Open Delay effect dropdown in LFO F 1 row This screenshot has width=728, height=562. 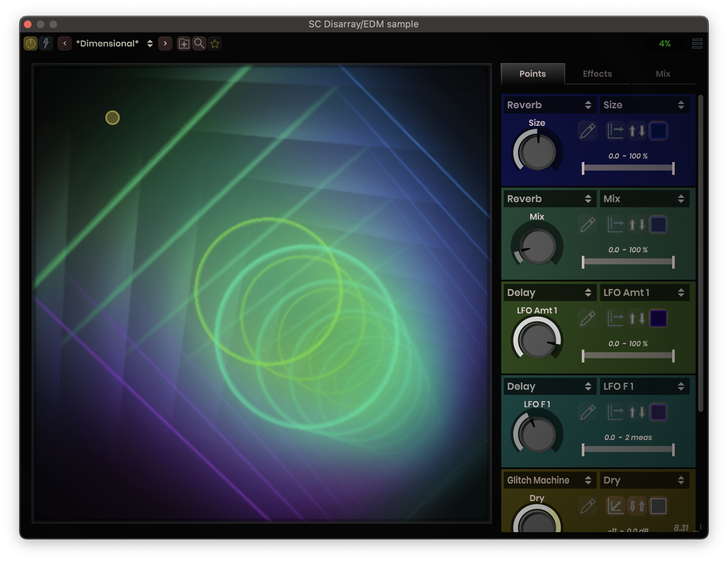point(549,386)
